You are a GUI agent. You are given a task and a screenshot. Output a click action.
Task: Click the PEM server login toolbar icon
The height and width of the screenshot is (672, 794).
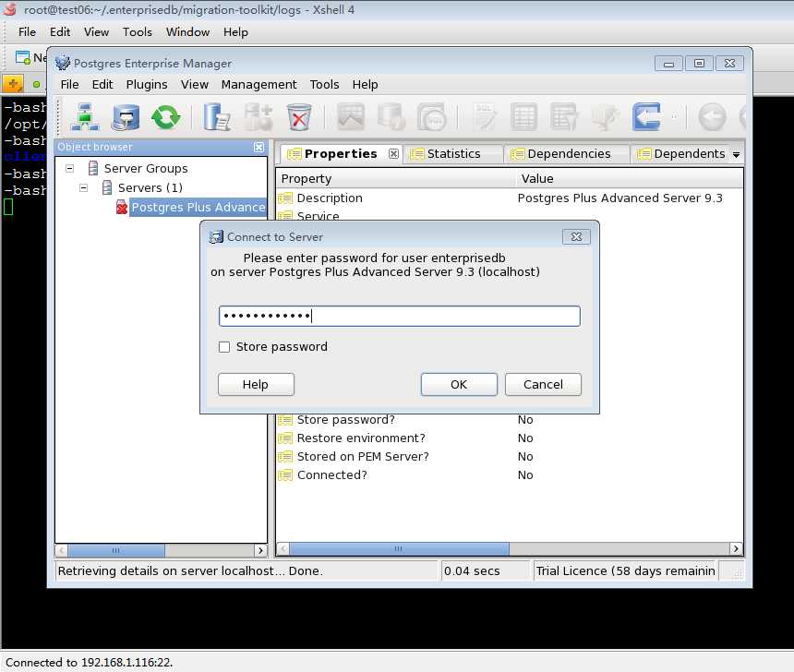click(126, 117)
